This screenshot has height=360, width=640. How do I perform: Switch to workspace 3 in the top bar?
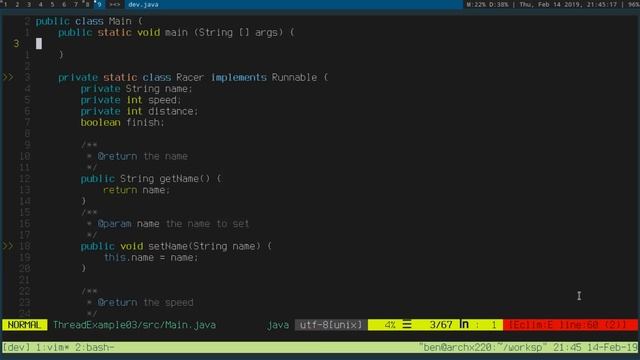(29, 4)
